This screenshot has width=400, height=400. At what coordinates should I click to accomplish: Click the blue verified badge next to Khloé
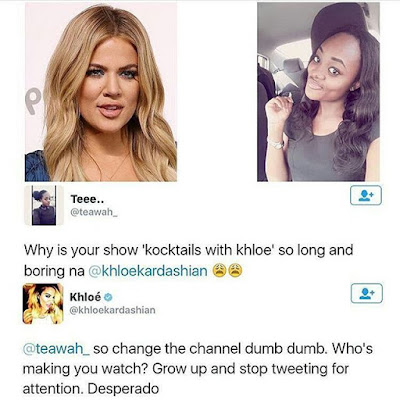tap(108, 296)
